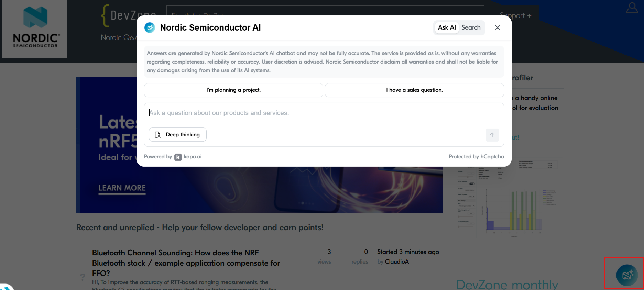Choose "I have a sales question." suggestion
Viewport: 644px width, 290px height.
(414, 90)
